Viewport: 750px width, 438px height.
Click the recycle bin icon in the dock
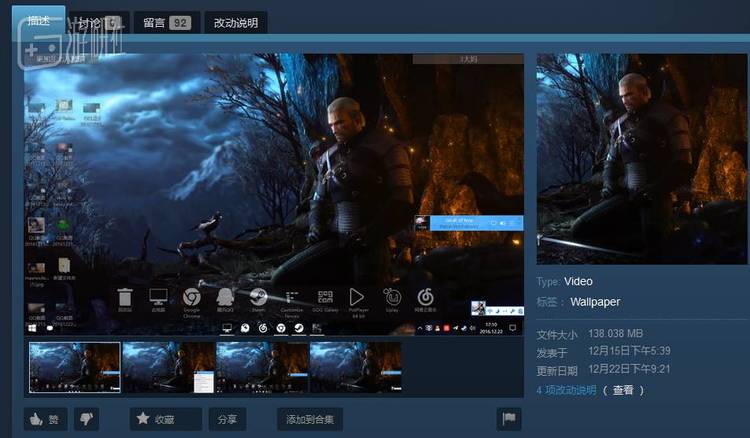point(125,298)
